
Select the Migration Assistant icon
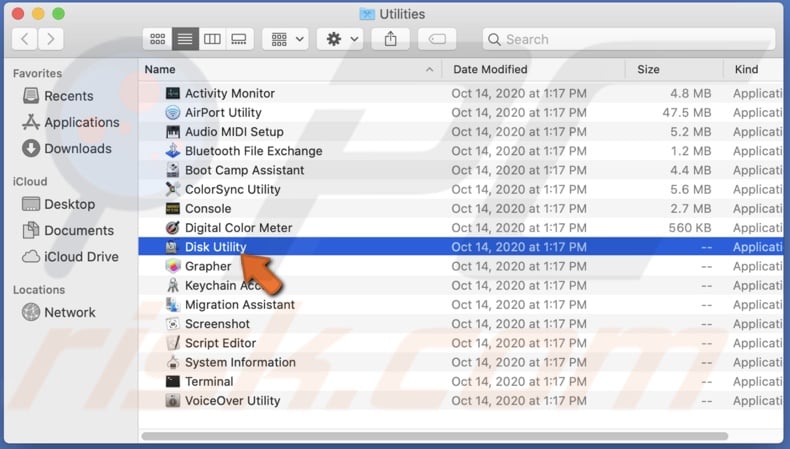pos(172,304)
